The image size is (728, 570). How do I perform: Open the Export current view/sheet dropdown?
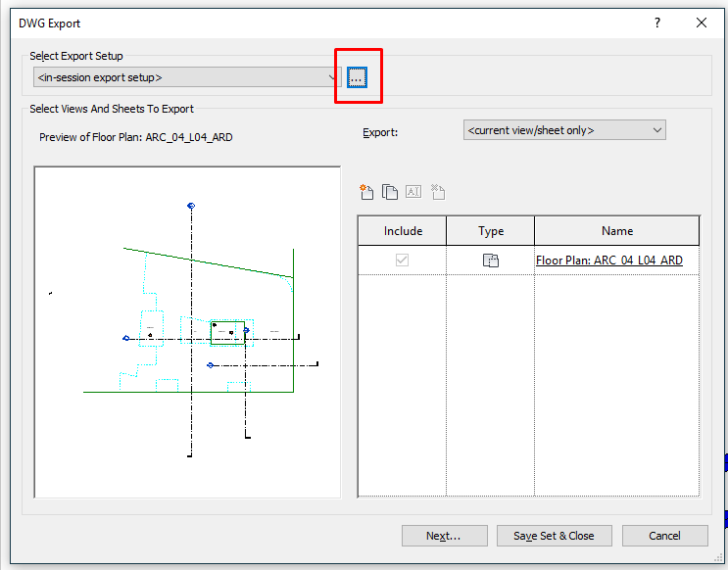click(564, 130)
